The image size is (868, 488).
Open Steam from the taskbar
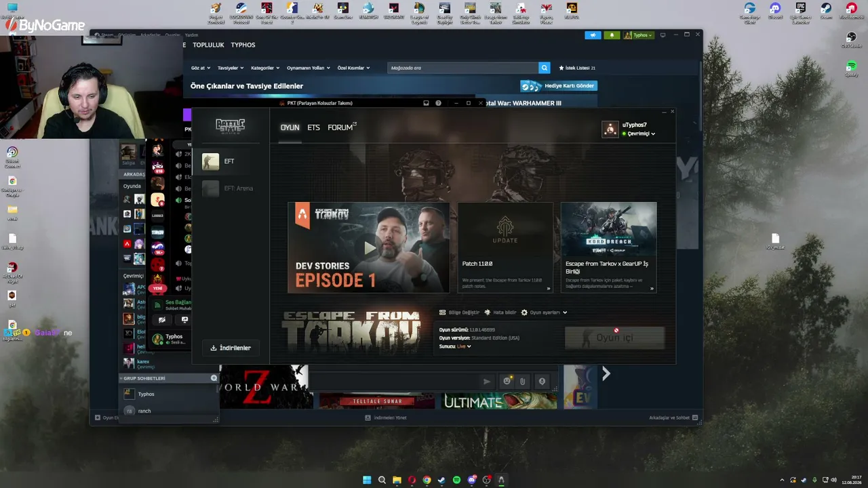441,480
